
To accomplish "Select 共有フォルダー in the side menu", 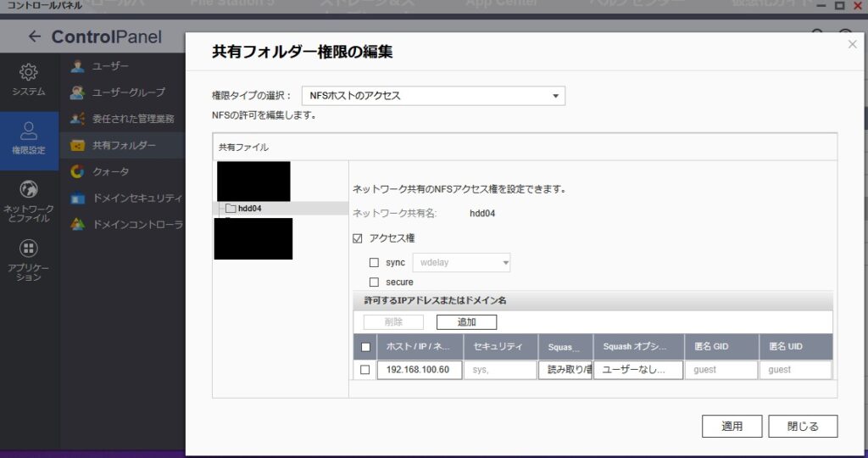I will point(124,145).
